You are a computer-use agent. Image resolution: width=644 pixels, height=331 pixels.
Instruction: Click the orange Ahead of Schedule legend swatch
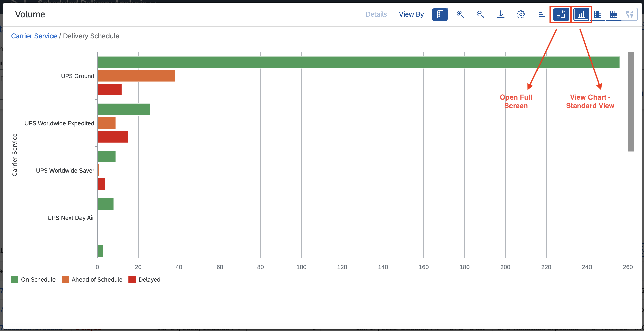[65, 279]
